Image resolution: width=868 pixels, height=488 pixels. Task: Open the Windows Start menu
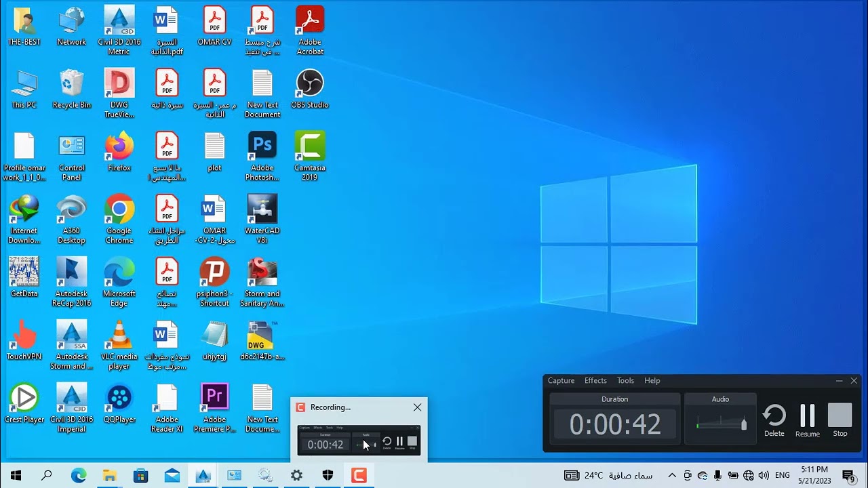pos(16,476)
